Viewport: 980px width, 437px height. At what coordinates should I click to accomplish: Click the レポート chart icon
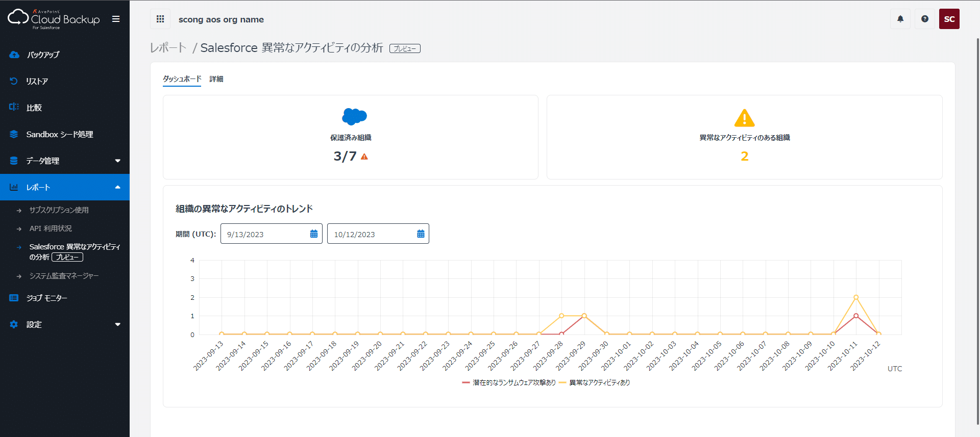[14, 187]
